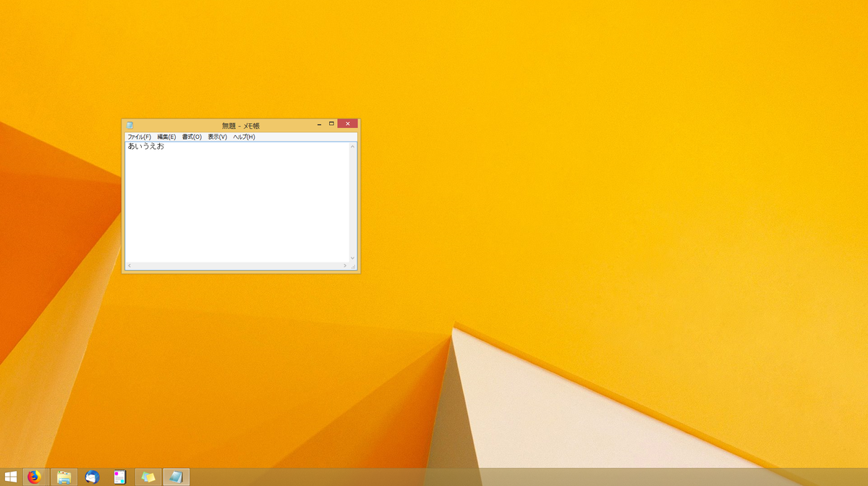Open Firefox from the taskbar
The image size is (868, 486).
click(x=34, y=477)
